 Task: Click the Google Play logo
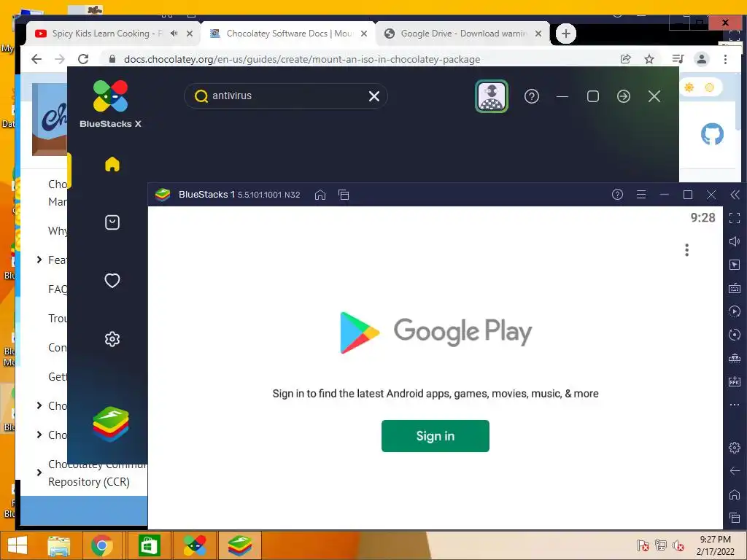click(x=436, y=332)
